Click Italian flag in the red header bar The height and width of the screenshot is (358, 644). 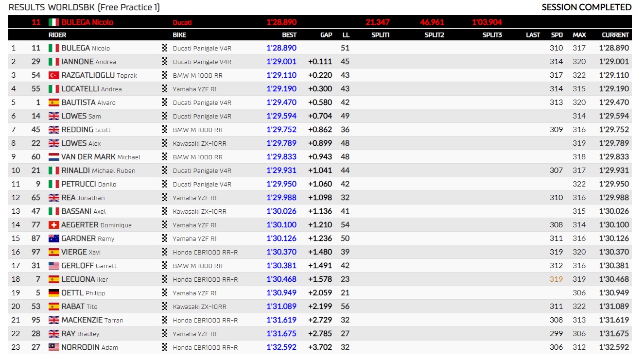[x=54, y=22]
